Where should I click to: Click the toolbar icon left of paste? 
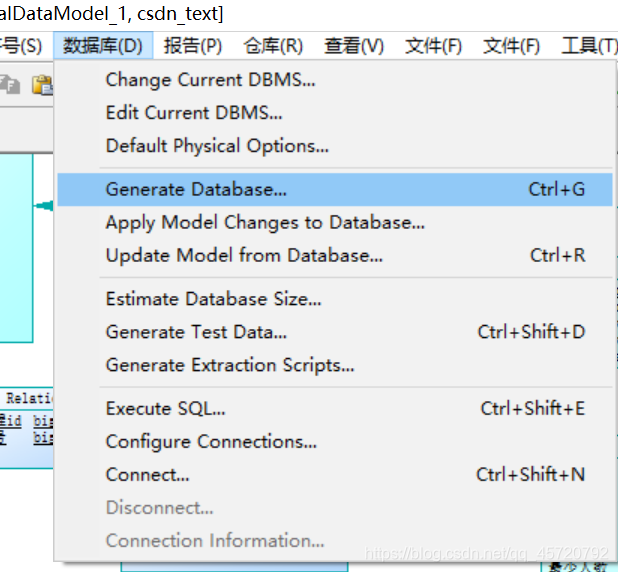(9, 85)
